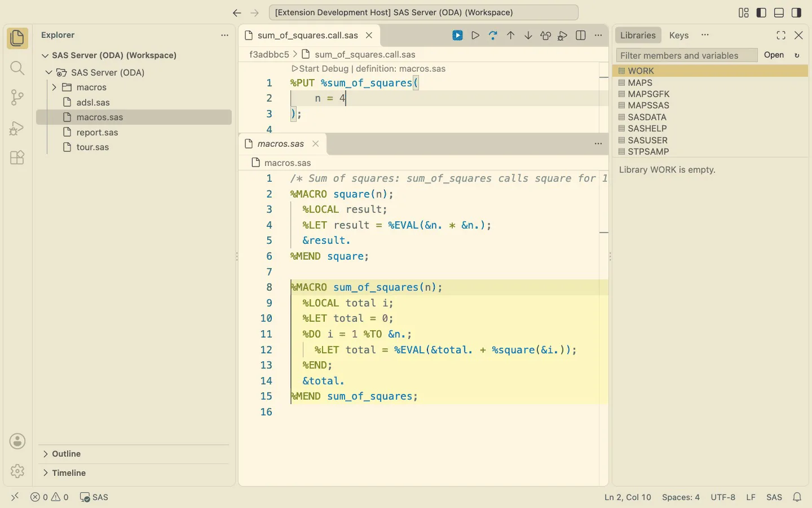Click the blue Run SAS program icon

tap(457, 36)
